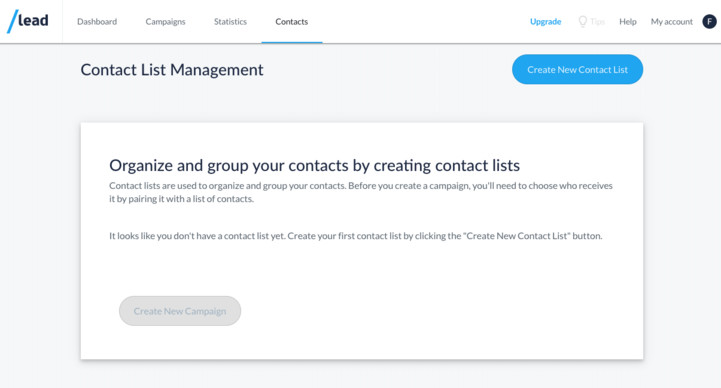Image resolution: width=721 pixels, height=388 pixels.
Task: Click the Organize and group your contacts heading
Action: point(315,165)
